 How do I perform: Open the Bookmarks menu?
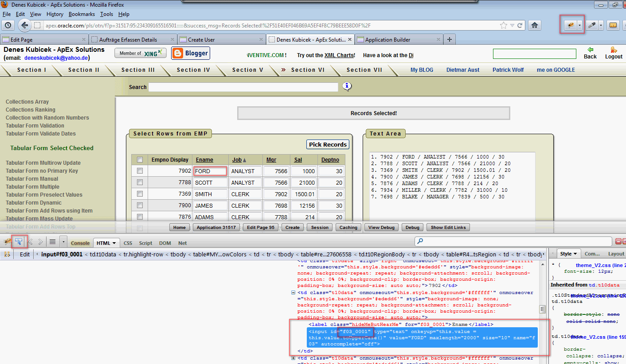pos(82,14)
